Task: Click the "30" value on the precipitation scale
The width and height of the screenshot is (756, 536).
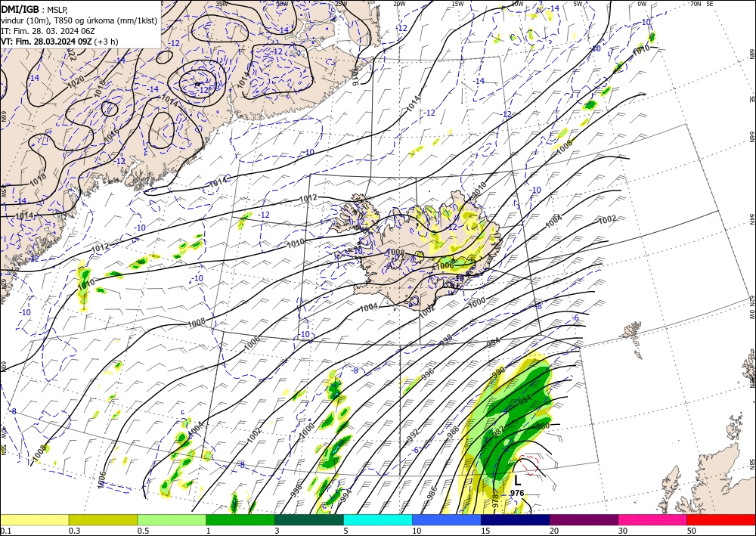Action: tap(623, 531)
